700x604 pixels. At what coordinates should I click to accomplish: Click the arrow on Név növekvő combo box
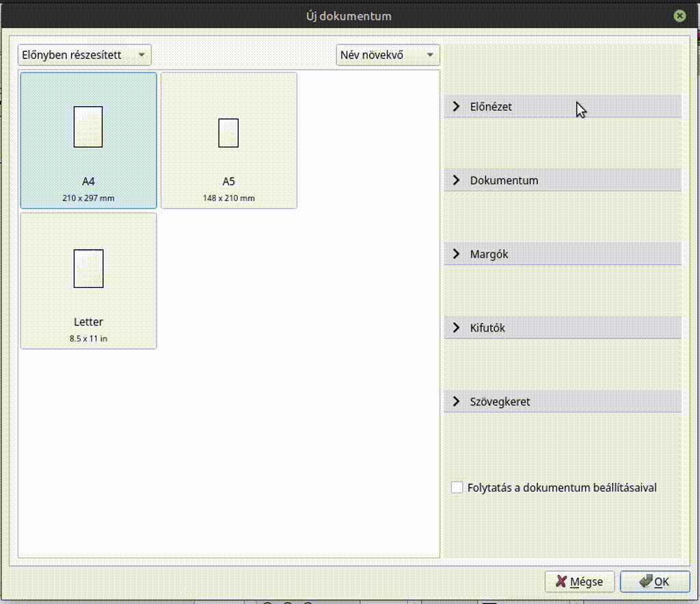click(430, 55)
